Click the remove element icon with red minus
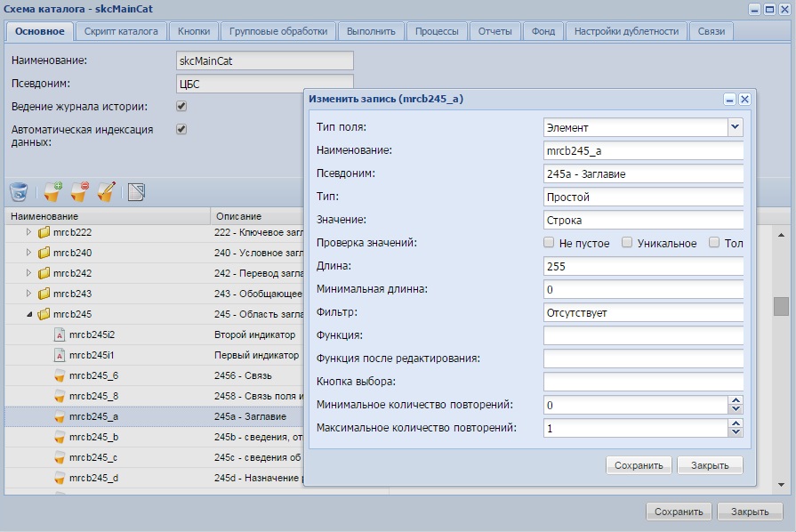 [x=80, y=192]
